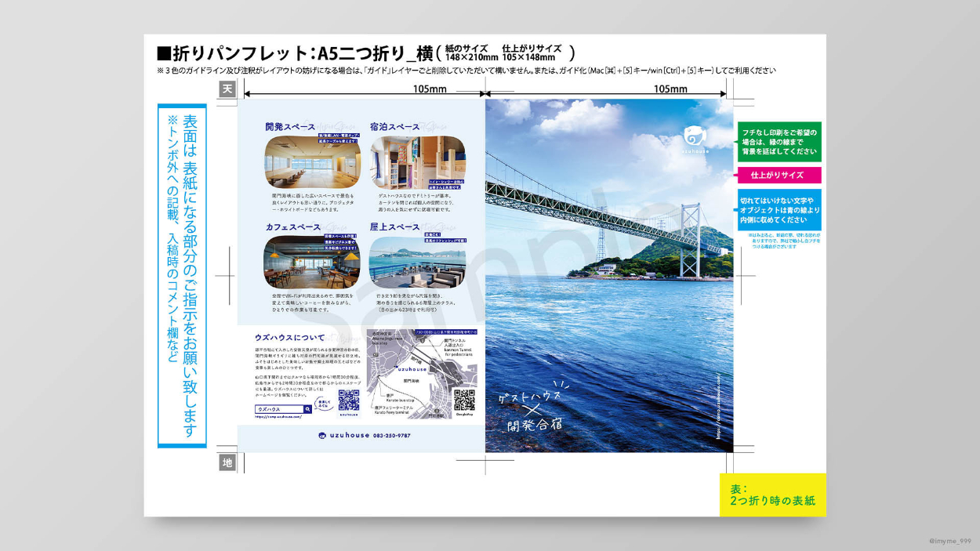Select the 宿泊スペース bunk bed photo
Viewport: 980px width, 551px height.
(417, 161)
